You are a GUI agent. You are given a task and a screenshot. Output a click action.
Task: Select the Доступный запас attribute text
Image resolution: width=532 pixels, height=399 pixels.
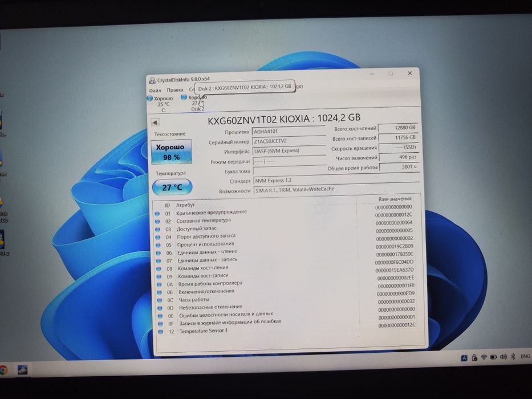coord(197,229)
